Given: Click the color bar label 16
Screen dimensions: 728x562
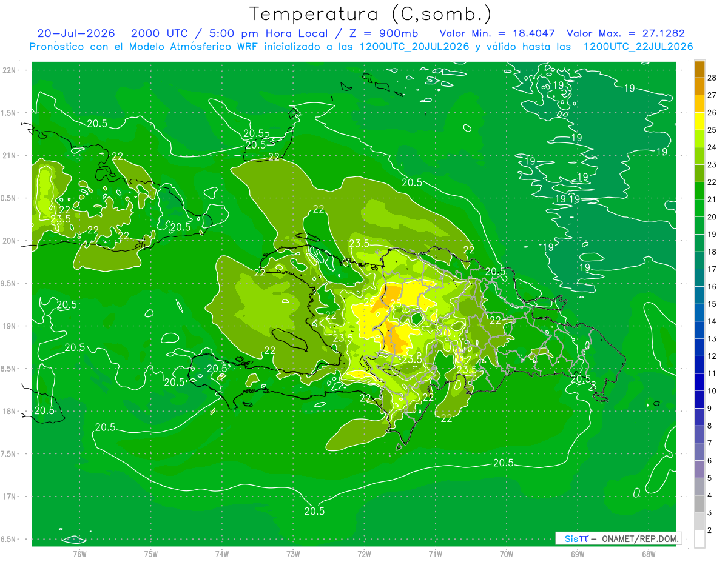Looking at the screenshot, I should point(712,286).
